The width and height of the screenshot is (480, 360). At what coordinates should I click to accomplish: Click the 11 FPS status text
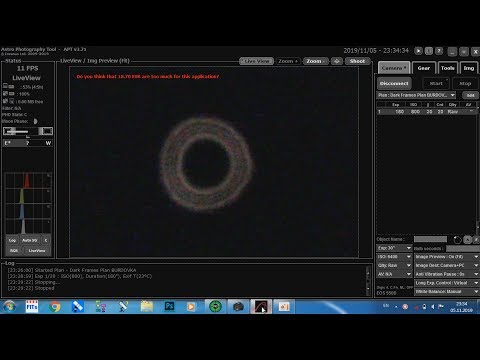click(28, 68)
